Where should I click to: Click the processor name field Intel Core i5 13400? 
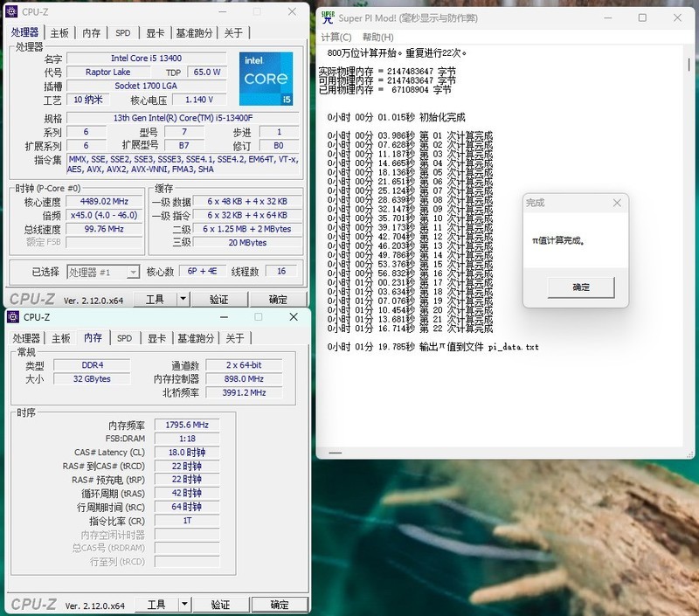point(146,59)
